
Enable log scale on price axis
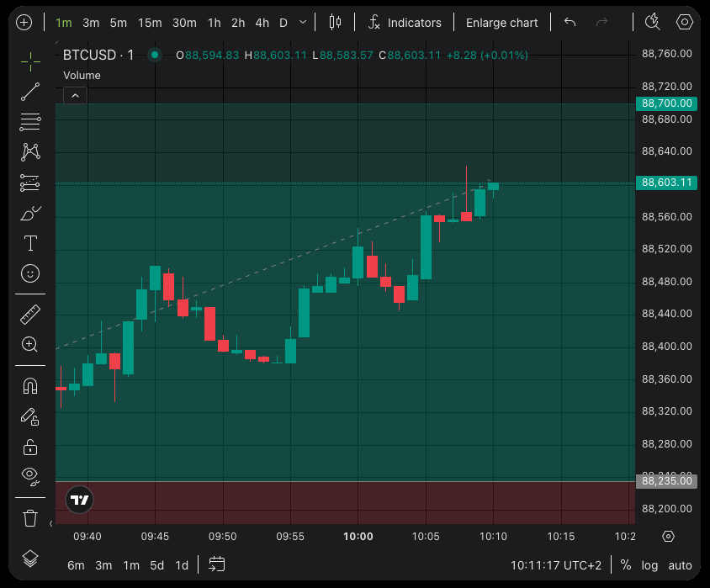649,565
